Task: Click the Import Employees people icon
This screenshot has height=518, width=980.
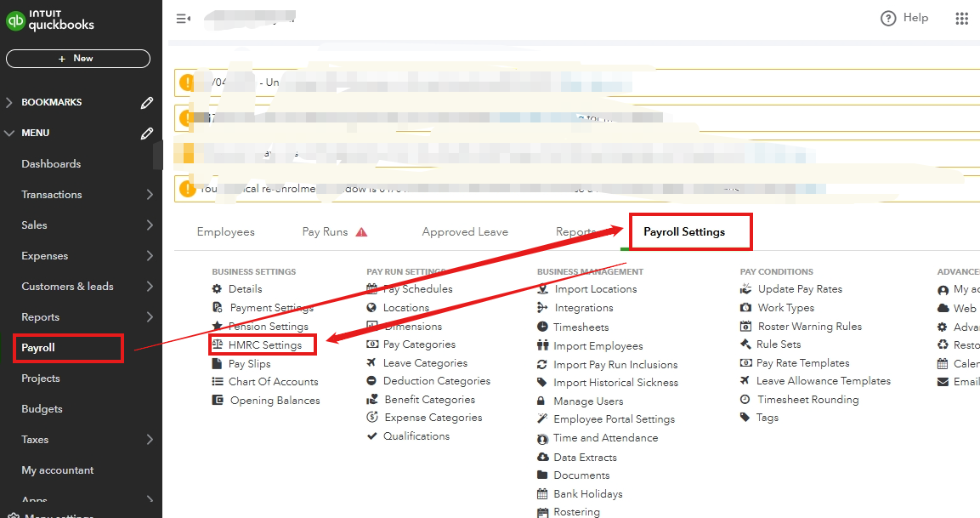Action: click(x=542, y=345)
